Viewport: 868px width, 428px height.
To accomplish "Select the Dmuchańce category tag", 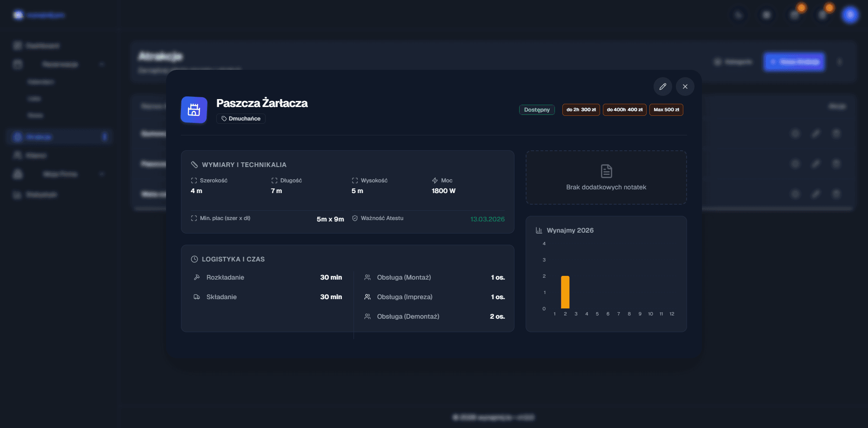I will point(241,119).
